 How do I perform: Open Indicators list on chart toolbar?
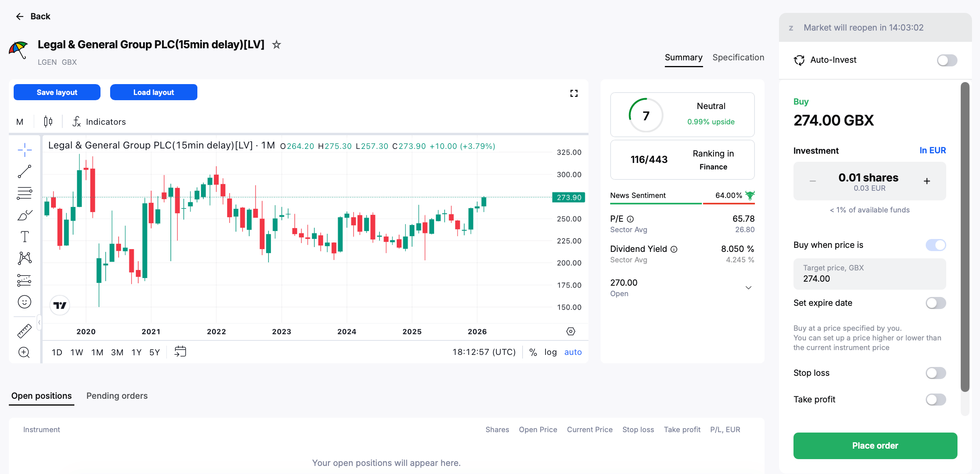(99, 122)
